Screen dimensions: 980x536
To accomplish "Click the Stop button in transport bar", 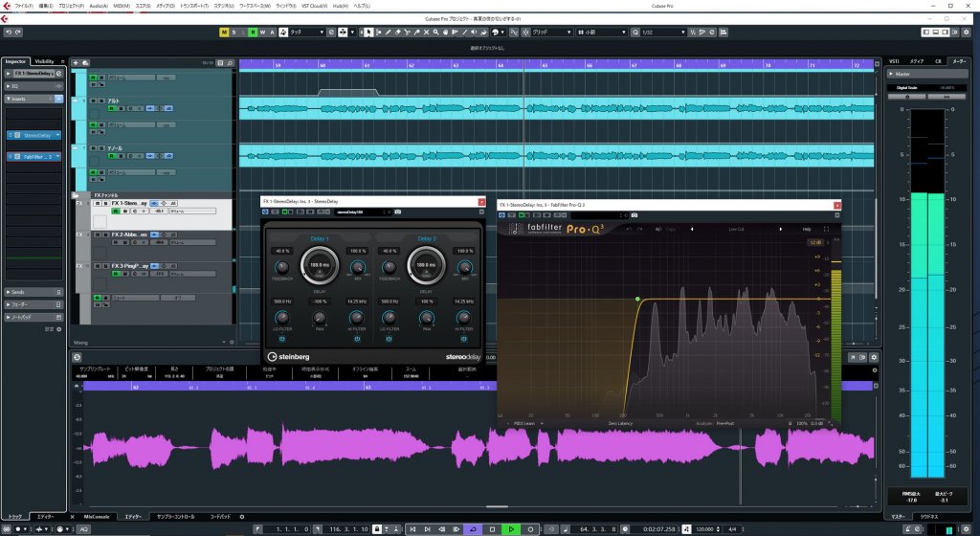I will tap(491, 528).
